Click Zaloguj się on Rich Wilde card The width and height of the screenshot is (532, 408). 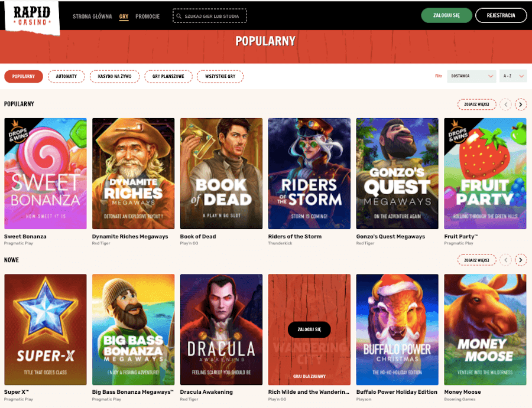(309, 329)
